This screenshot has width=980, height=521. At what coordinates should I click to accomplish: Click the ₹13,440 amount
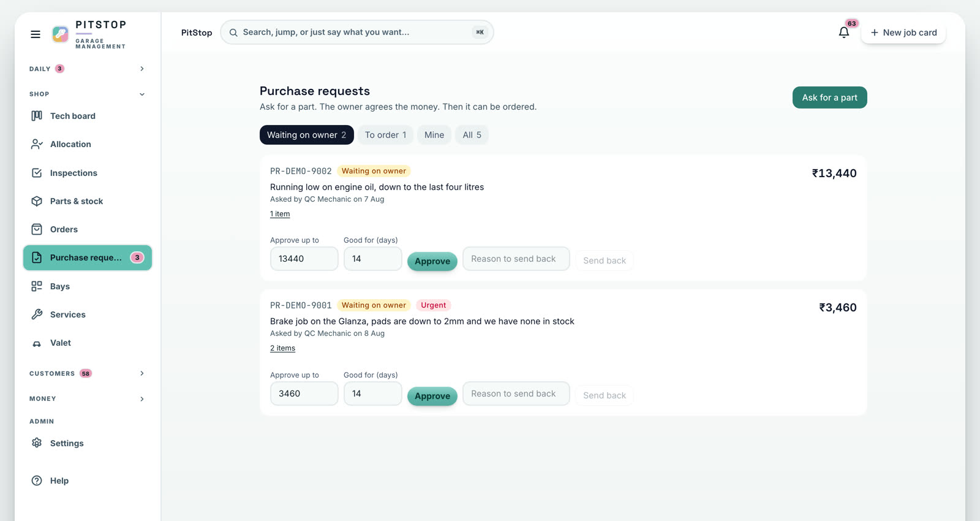(834, 173)
